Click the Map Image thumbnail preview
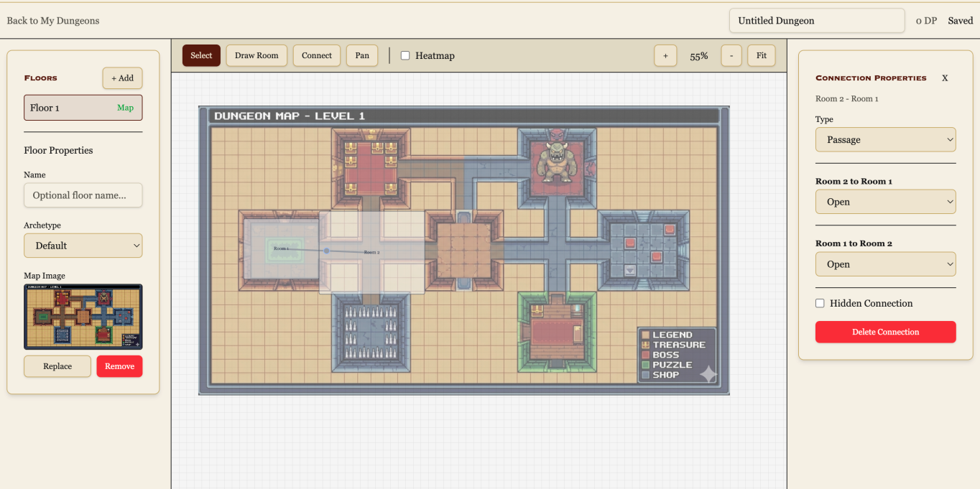Screen dimensions: 980x489 [83, 317]
